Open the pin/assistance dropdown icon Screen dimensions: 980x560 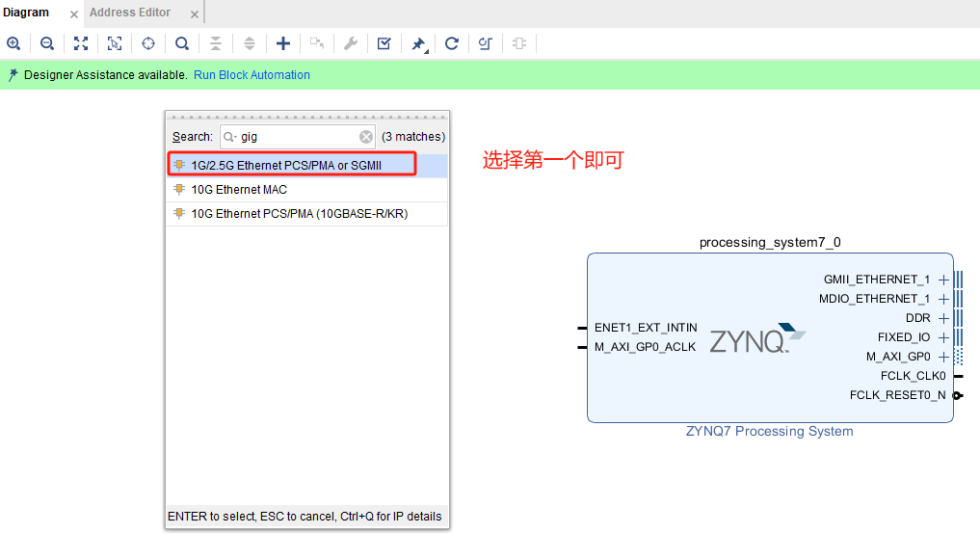[419, 43]
